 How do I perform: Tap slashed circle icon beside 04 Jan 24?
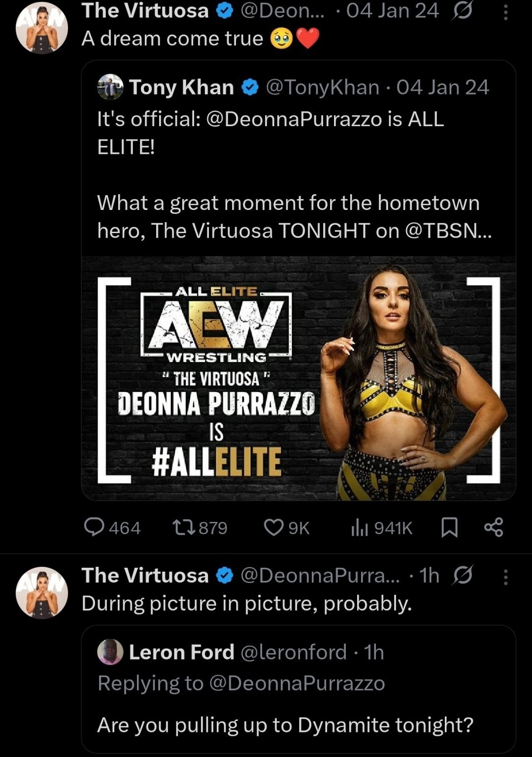click(x=462, y=11)
